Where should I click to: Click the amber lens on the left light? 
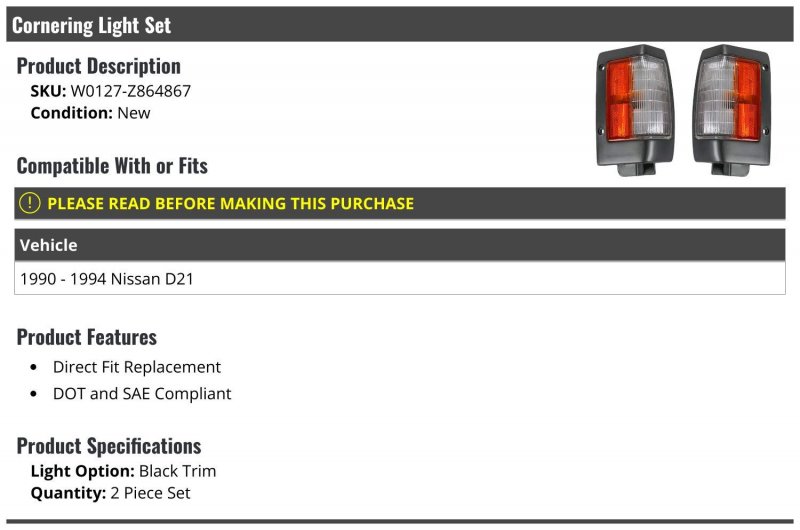(x=619, y=99)
